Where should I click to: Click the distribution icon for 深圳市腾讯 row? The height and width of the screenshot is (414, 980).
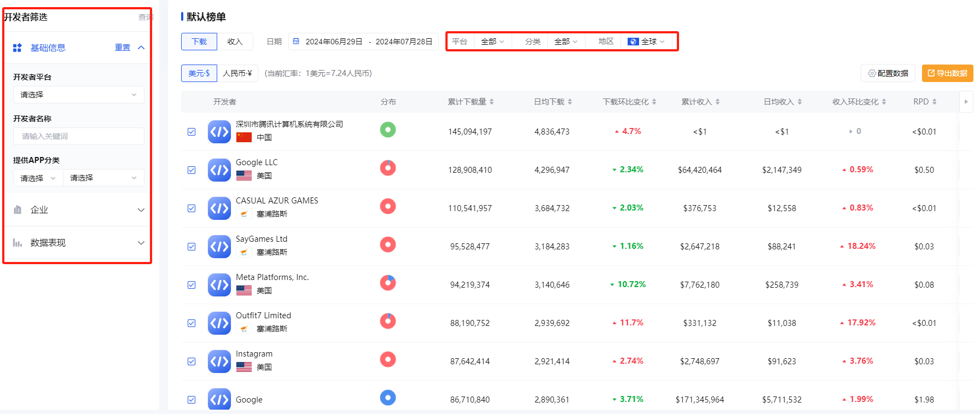point(388,130)
